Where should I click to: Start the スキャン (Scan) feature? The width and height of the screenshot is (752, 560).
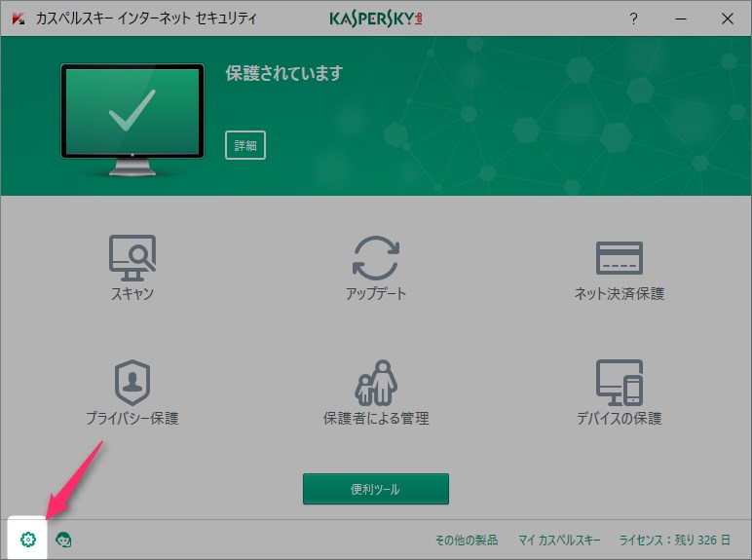coord(132,268)
